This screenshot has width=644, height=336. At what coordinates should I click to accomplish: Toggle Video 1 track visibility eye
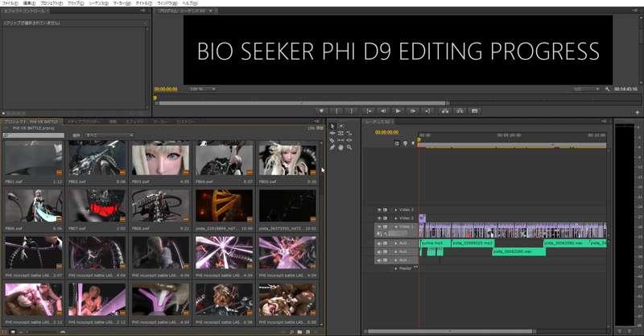click(x=379, y=226)
